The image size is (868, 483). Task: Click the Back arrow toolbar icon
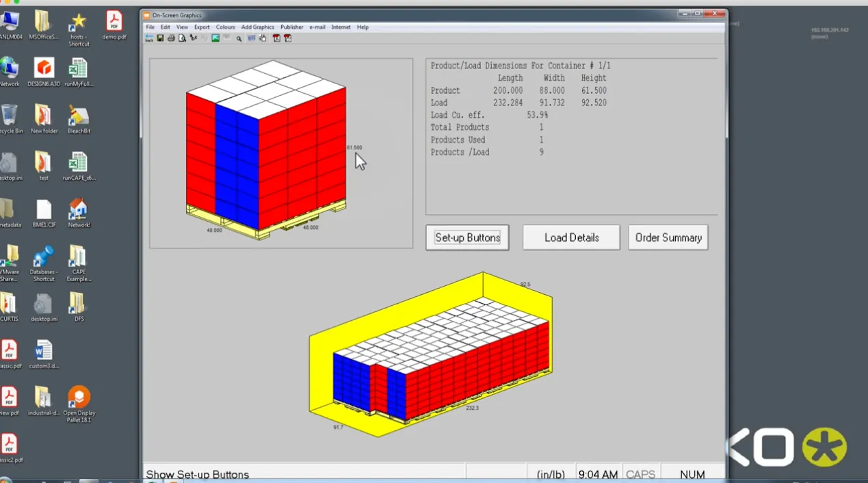[149, 38]
